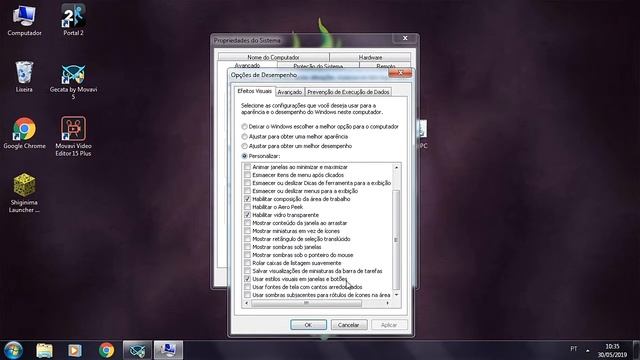Enable 'Animar janelas ao minimizar e maximizar'

click(x=247, y=167)
